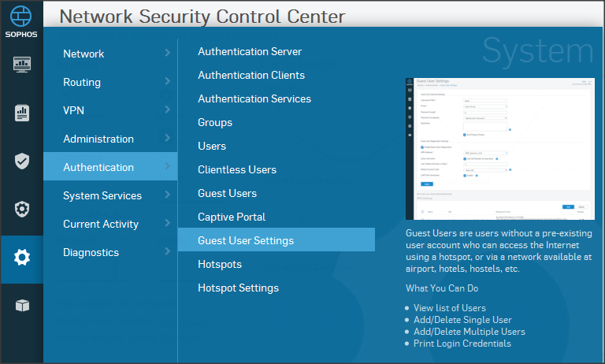Open the reports chart sidebar icon
This screenshot has width=605, height=364.
coord(22,113)
